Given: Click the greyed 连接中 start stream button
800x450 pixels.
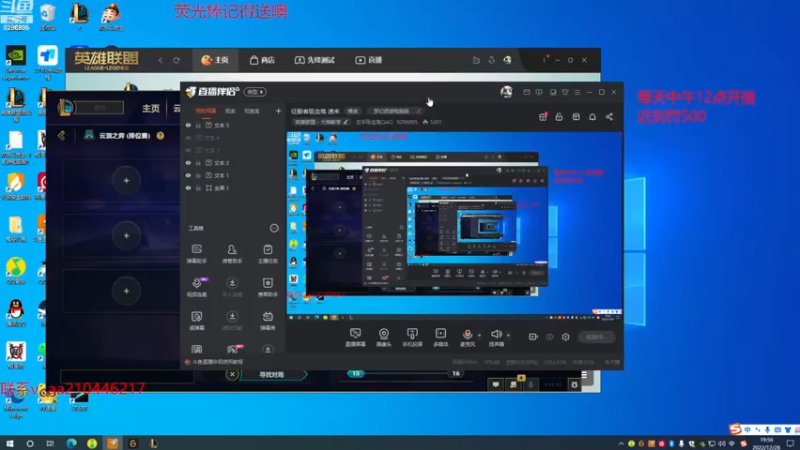Looking at the screenshot, I should pos(596,337).
